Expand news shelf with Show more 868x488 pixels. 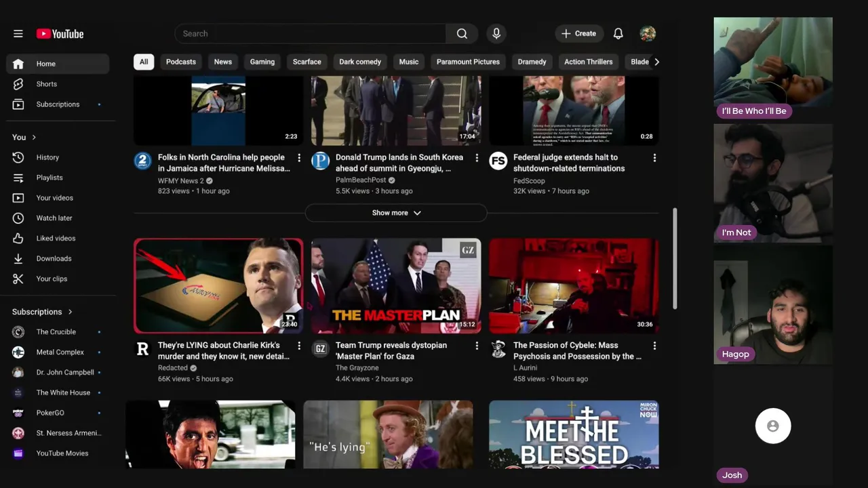(x=396, y=213)
